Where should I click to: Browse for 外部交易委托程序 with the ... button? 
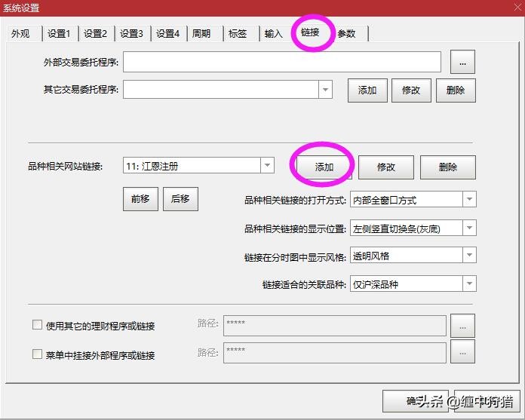pos(462,62)
